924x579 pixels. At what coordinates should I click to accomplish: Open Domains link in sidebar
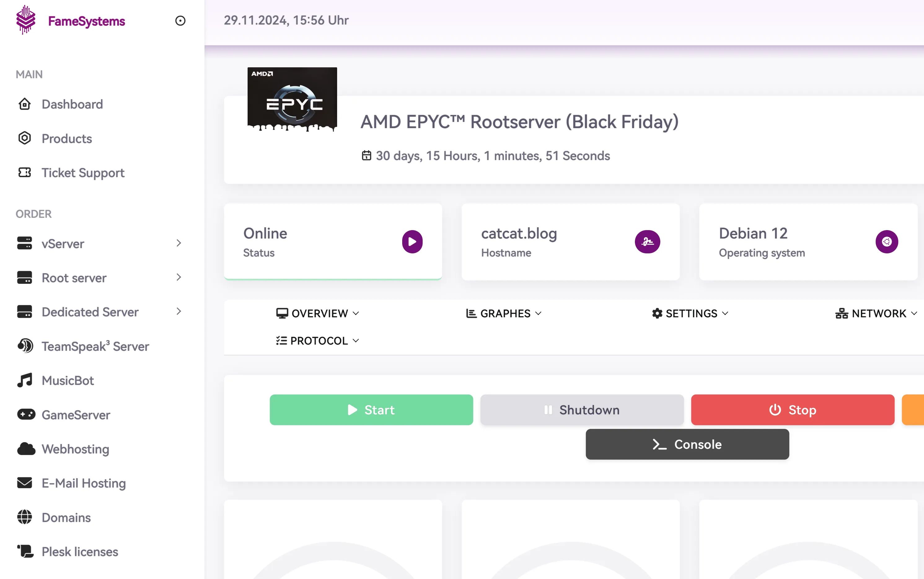66,517
